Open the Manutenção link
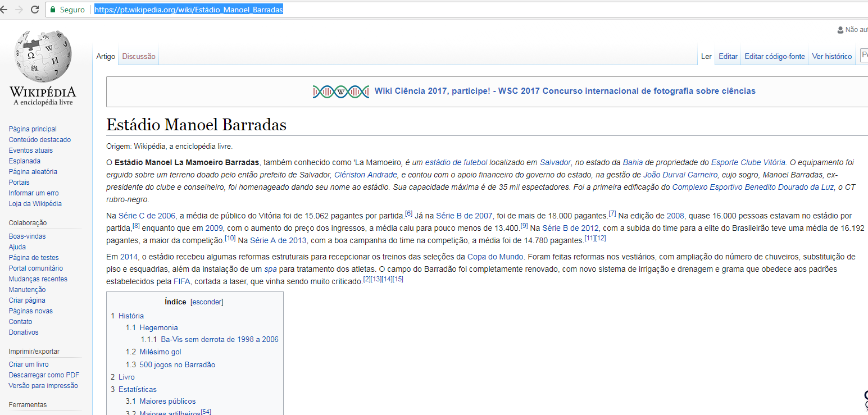The height and width of the screenshot is (415, 868). tap(27, 290)
